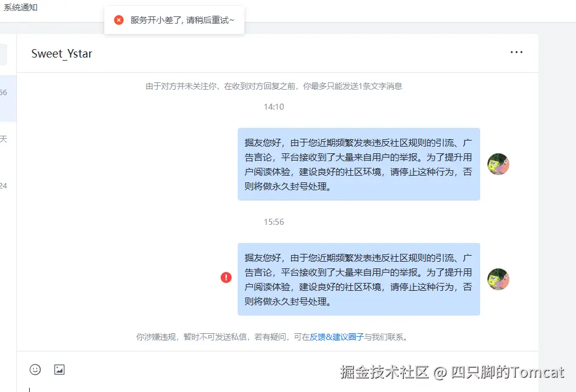576x392 pixels.
Task: Click the red error icon in the service toast
Action: [x=118, y=19]
